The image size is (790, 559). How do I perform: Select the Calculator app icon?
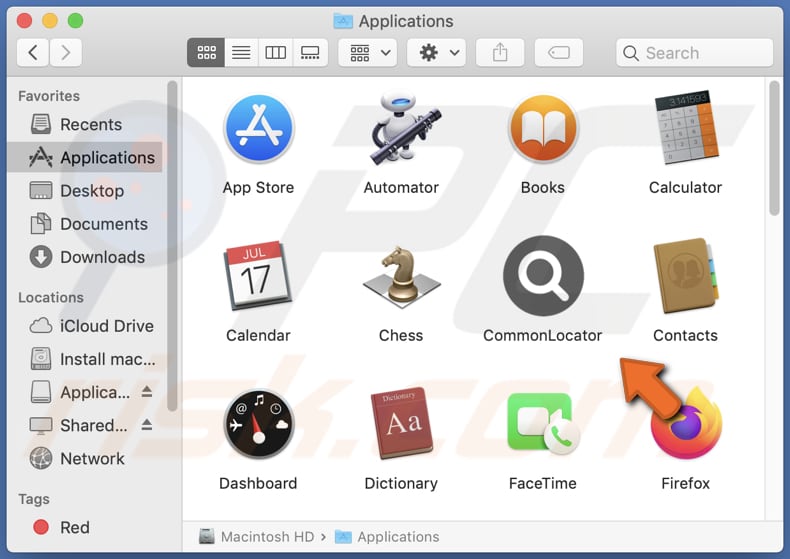[685, 127]
